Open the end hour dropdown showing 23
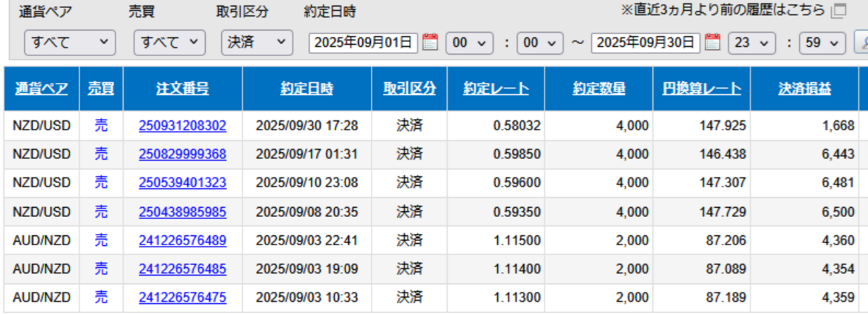Screen dimensions: 868x314 point(752,43)
